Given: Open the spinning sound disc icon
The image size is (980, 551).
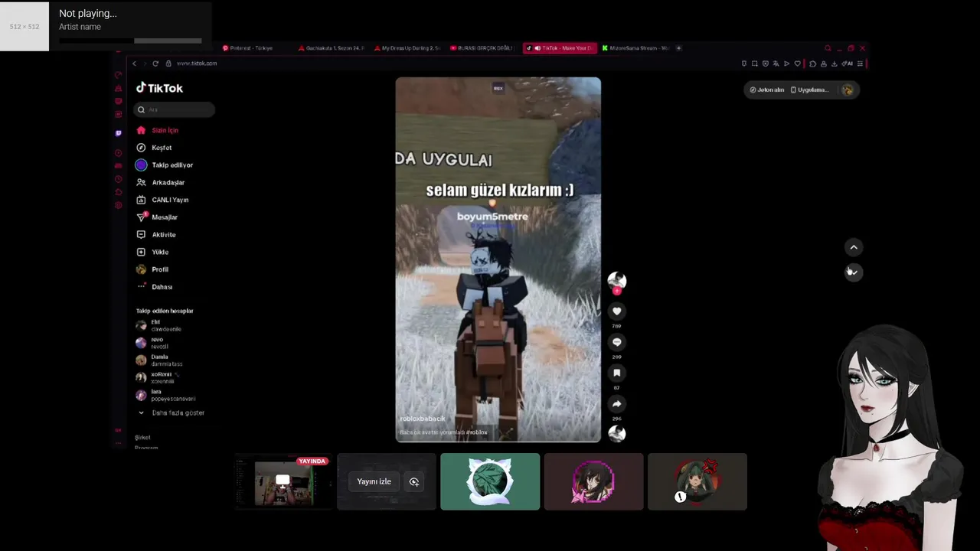Looking at the screenshot, I should [616, 433].
